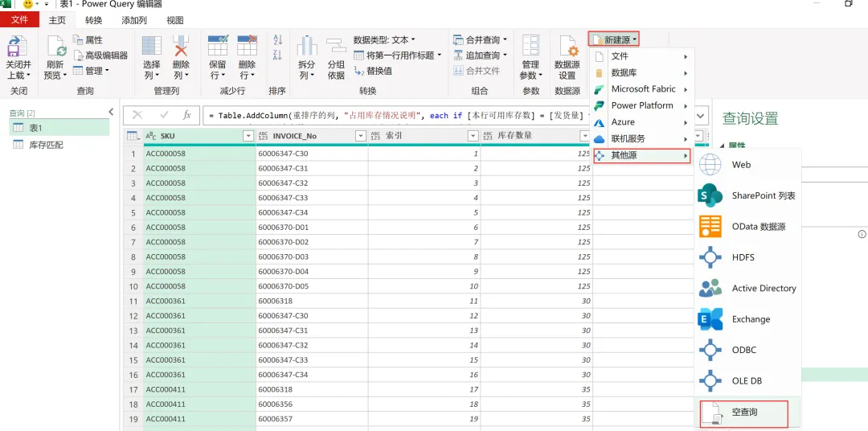This screenshot has width=868, height=431.
Task: Click the greyed-out 合并文件 button
Action: pyautogui.click(x=476, y=71)
